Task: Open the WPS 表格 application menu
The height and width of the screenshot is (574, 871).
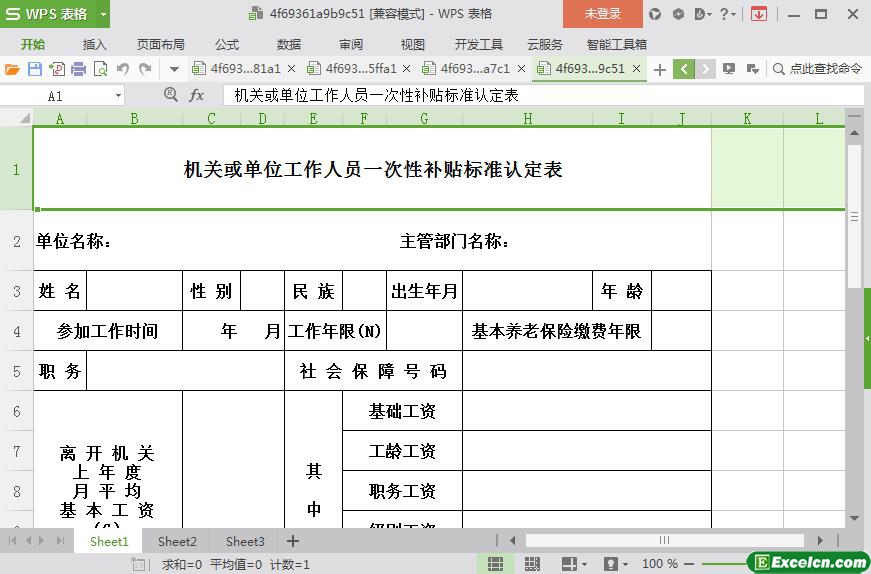Action: (x=48, y=14)
